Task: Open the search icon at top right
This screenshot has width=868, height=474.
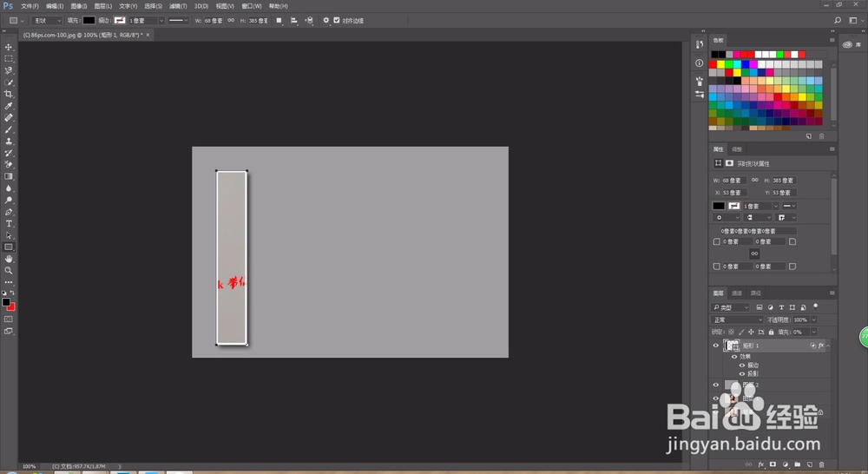Action: (x=838, y=21)
